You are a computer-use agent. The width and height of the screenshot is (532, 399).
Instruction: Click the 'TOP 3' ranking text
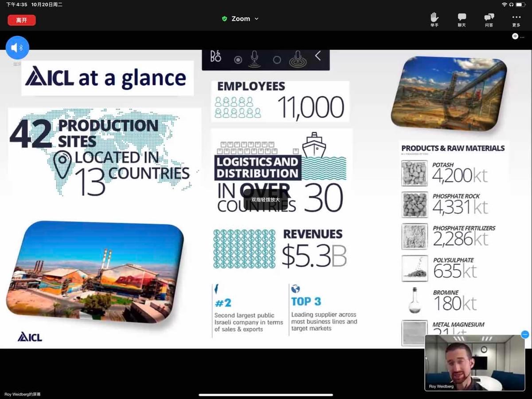306,302
